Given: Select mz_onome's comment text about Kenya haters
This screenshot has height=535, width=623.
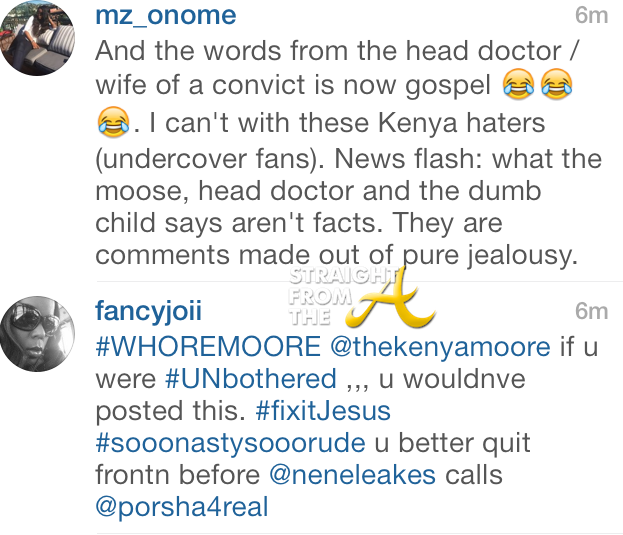Looking at the screenshot, I should 349,153.
